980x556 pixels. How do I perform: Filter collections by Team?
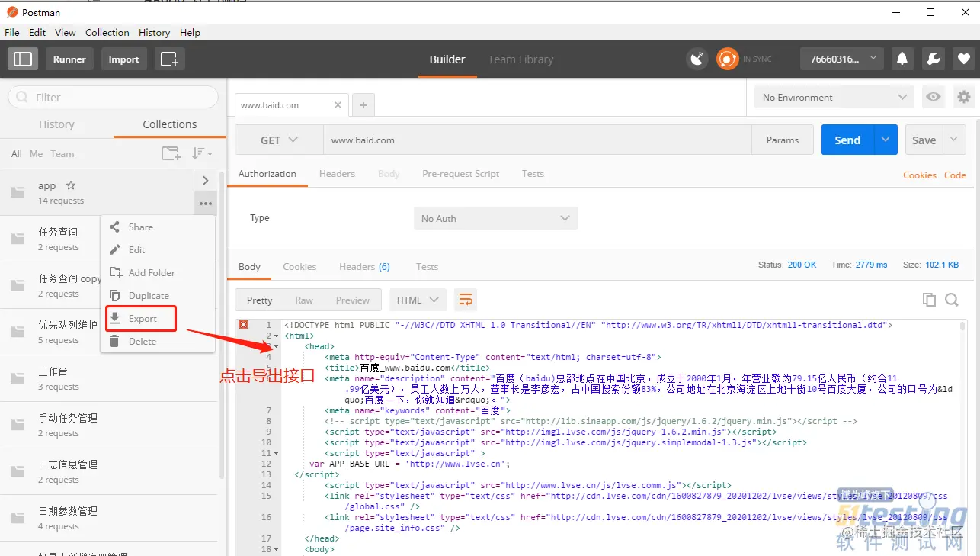(x=62, y=153)
